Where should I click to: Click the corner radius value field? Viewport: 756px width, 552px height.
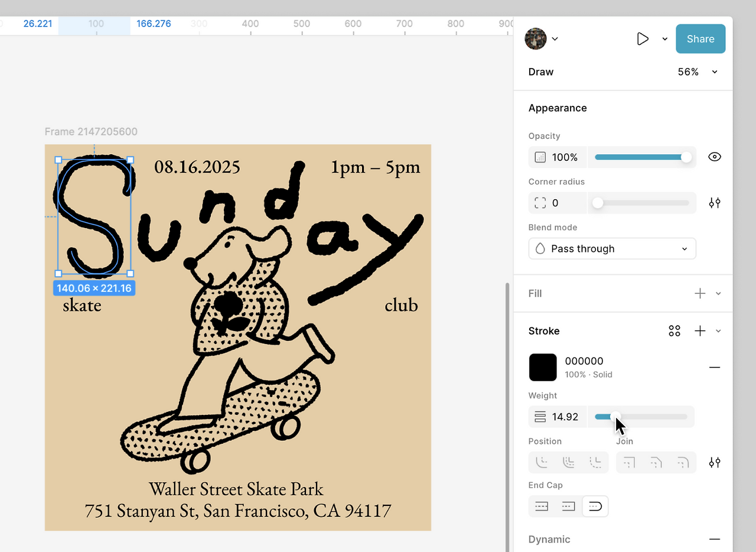558,203
